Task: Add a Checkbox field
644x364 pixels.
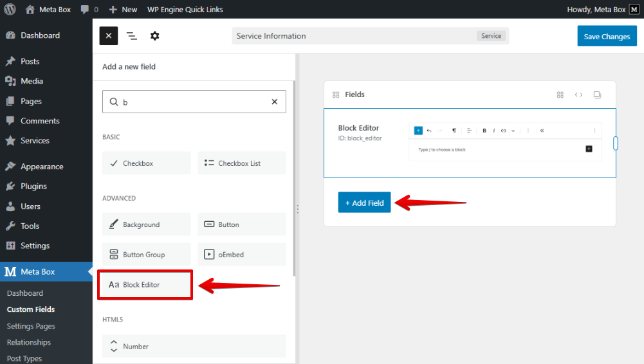Action: click(x=147, y=163)
